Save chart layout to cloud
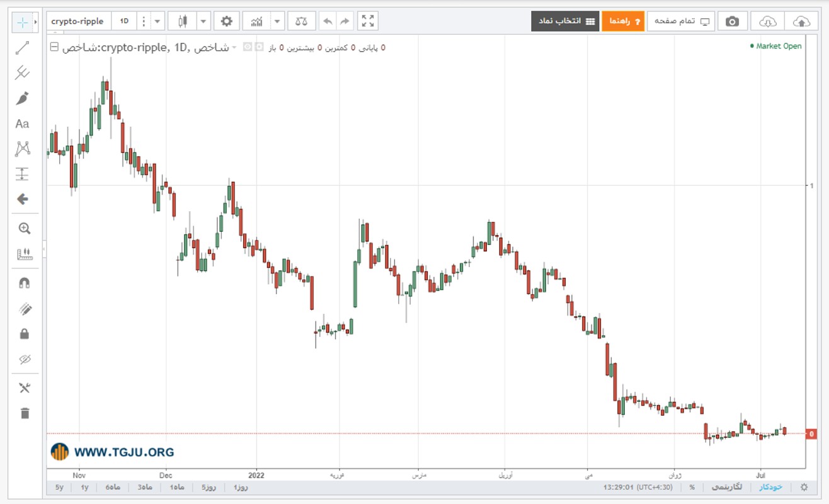Image resolution: width=829 pixels, height=504 pixels. (x=801, y=21)
